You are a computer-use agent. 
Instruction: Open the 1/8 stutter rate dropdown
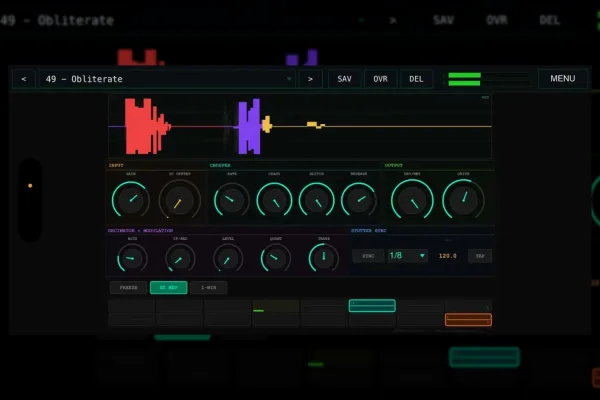click(407, 256)
